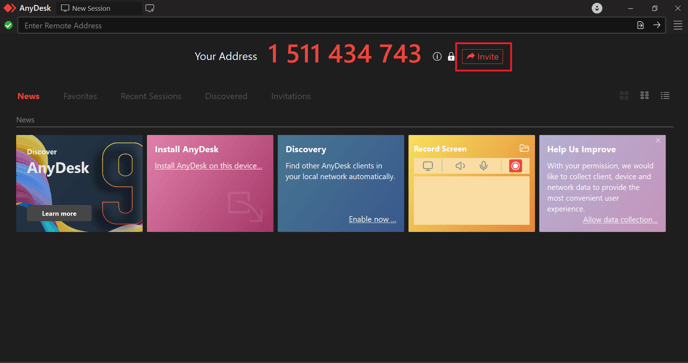
Task: Toggle speaker audio in Record Screen card
Action: (x=460, y=166)
